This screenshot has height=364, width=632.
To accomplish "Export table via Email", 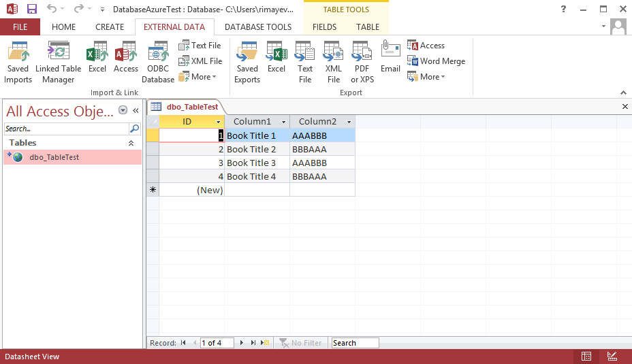I will tap(390, 57).
